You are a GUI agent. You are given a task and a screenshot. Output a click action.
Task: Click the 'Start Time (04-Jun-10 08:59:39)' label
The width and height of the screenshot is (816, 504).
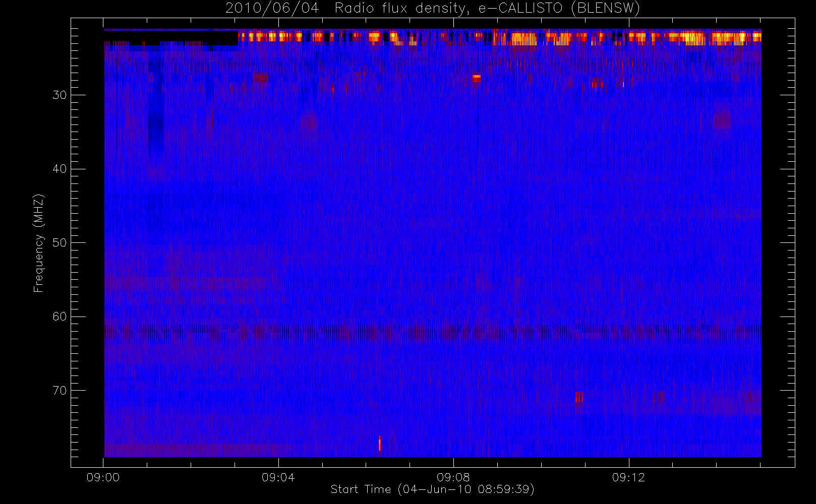(x=433, y=489)
